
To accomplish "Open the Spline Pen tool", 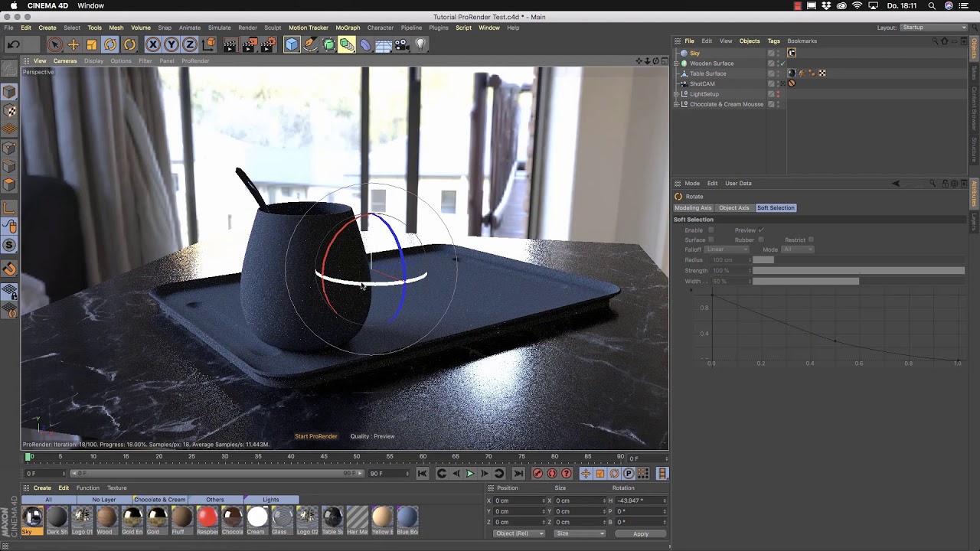I will pos(310,44).
